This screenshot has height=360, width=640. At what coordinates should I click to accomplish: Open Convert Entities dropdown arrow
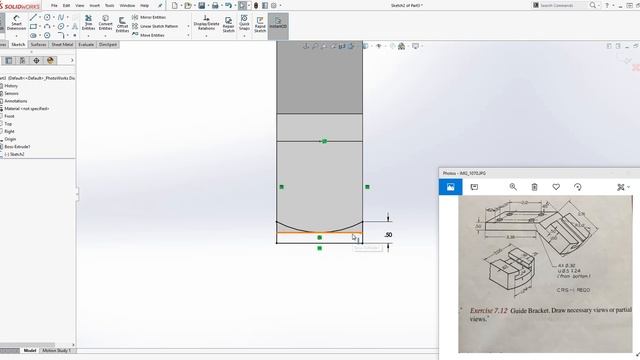[x=105, y=36]
